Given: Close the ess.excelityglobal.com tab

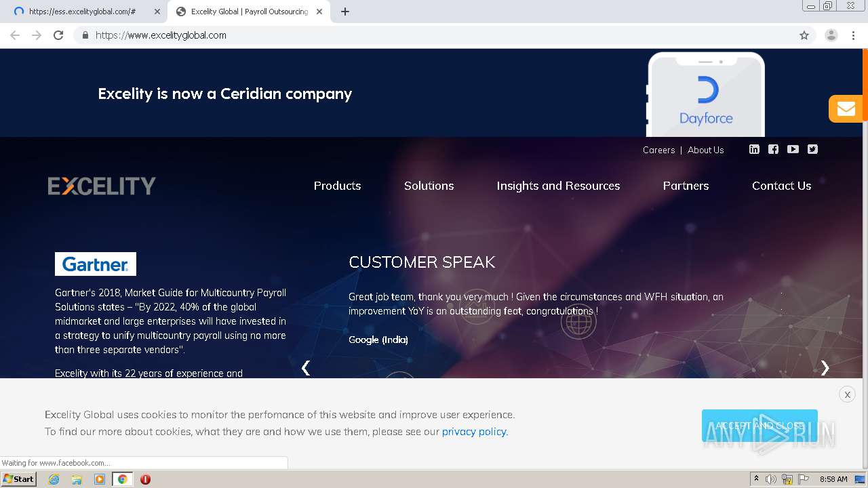Looking at the screenshot, I should point(157,12).
